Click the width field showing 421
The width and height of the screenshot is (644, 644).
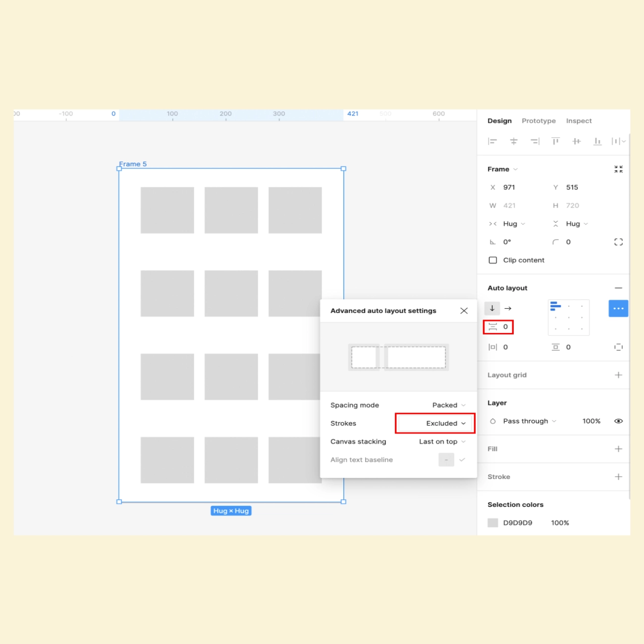509,206
